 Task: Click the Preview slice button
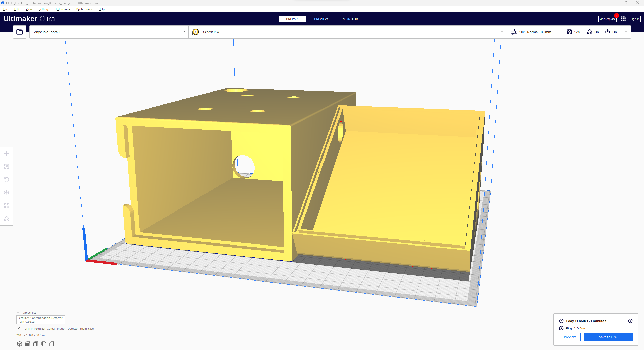click(569, 337)
